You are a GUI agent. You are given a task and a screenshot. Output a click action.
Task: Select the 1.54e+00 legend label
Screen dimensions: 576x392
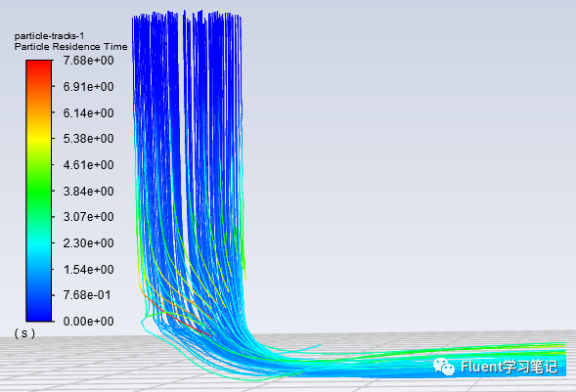coord(88,270)
